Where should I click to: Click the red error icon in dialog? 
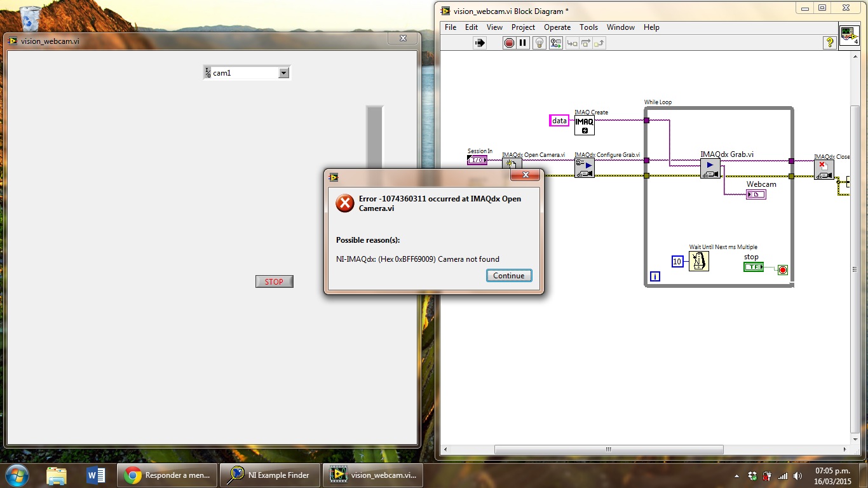[345, 203]
